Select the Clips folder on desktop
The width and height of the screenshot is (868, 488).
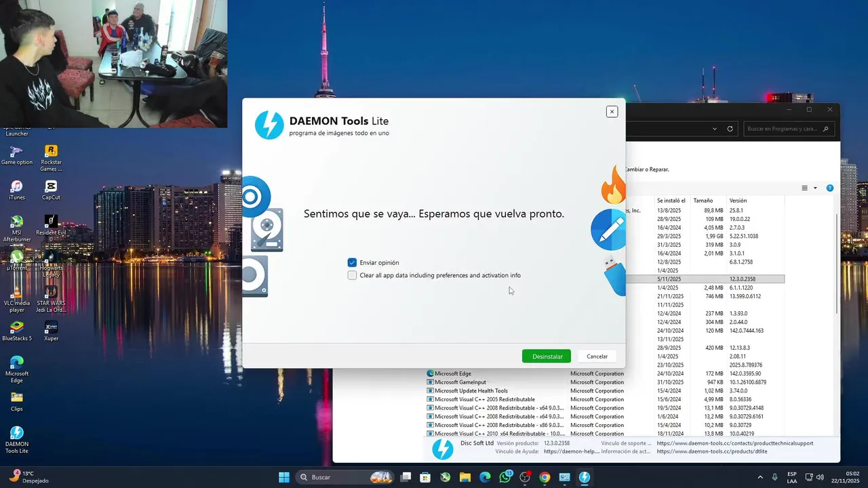click(x=16, y=402)
